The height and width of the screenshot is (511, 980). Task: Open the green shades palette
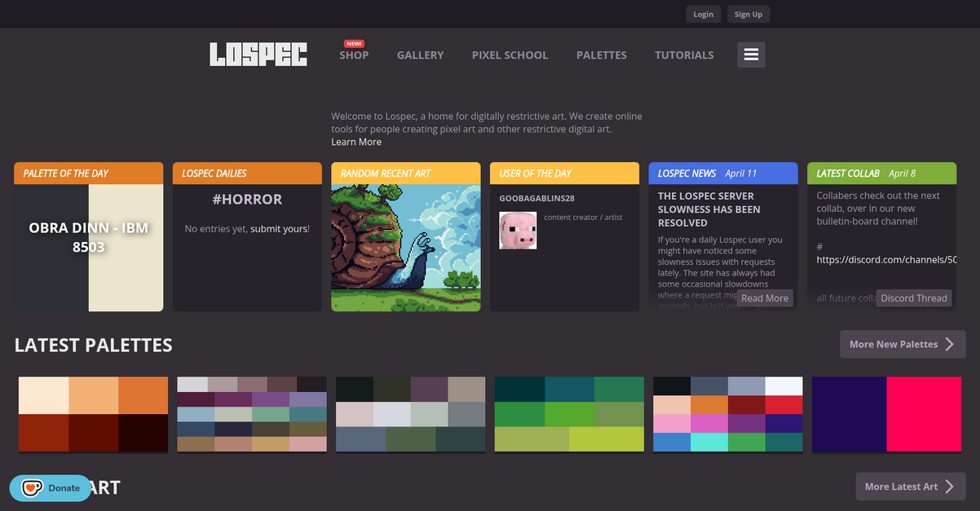(x=569, y=414)
